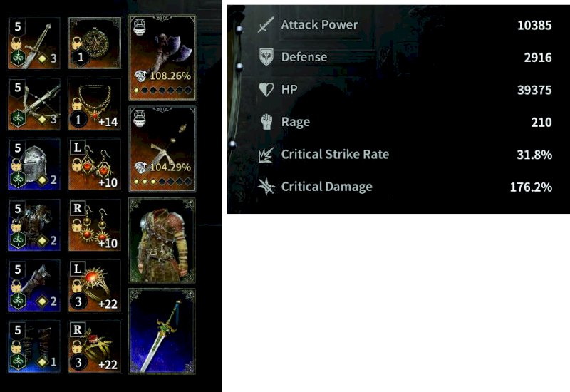
Task: Select the gold medallion accessory slot
Action: coord(95,43)
